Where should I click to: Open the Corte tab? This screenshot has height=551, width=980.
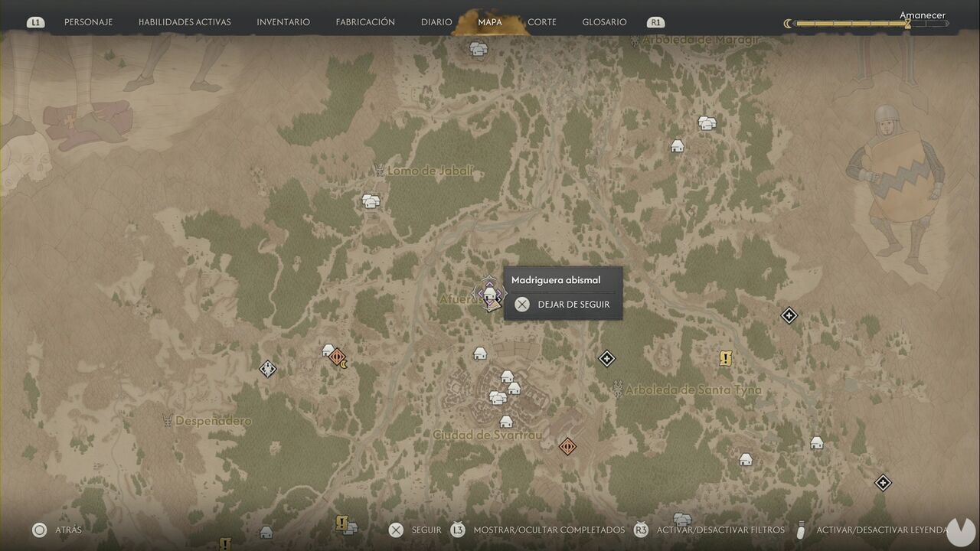[x=542, y=22]
